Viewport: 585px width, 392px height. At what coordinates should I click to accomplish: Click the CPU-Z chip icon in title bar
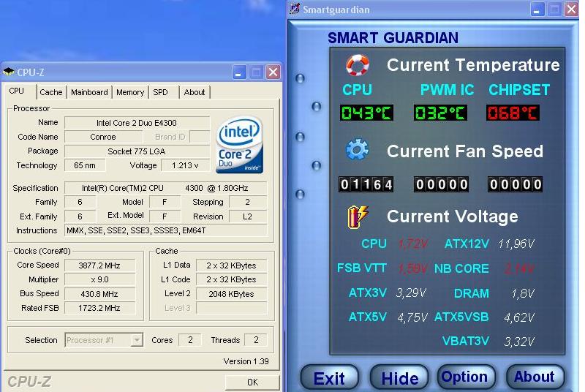point(9,72)
